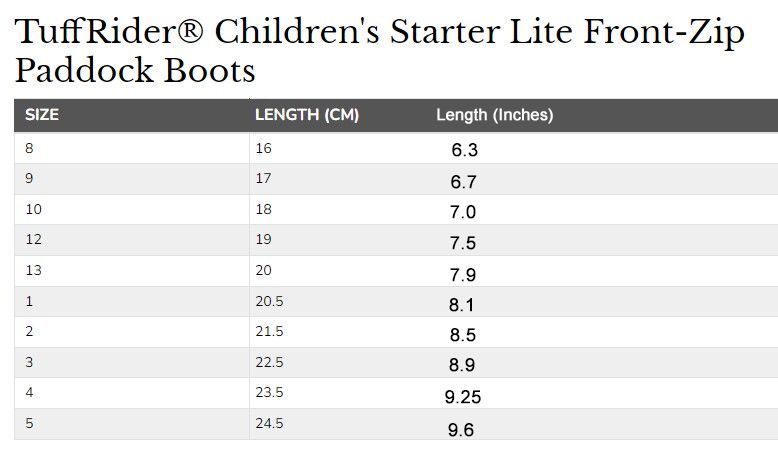This screenshot has height=465, width=778.
Task: Click the 7.9 inches value
Action: point(463,275)
